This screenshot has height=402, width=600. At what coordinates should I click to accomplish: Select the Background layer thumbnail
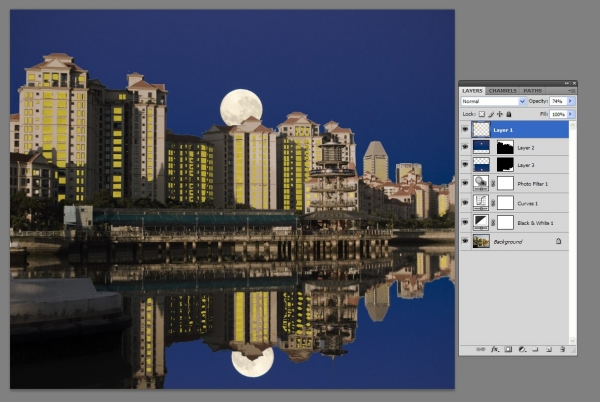point(481,241)
